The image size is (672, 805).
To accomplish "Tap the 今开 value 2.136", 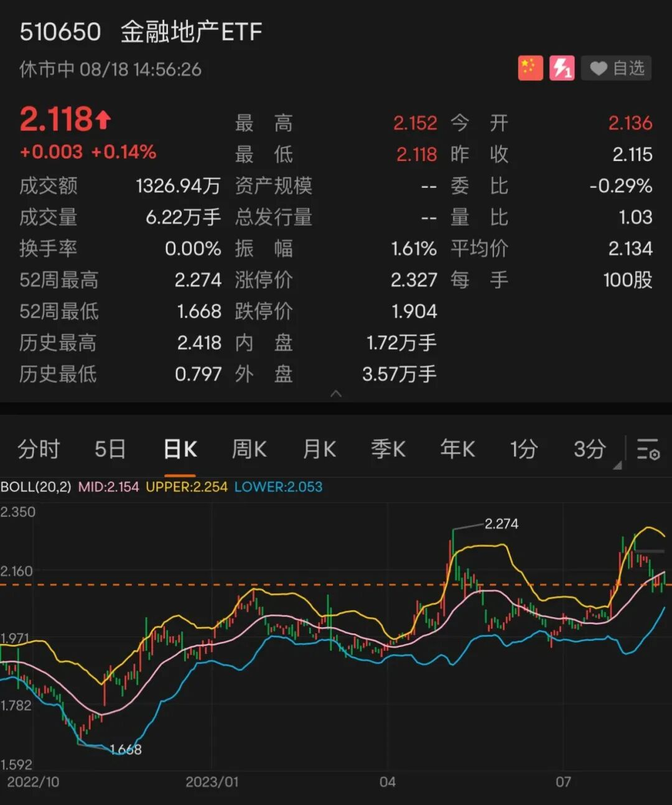I will point(630,123).
